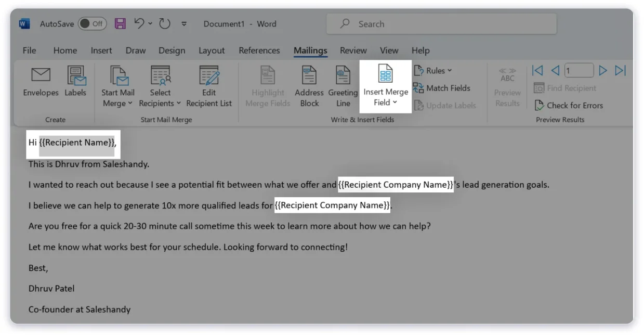Viewport: 644px width, 336px height.
Task: Switch to the Design tab
Action: (x=172, y=50)
